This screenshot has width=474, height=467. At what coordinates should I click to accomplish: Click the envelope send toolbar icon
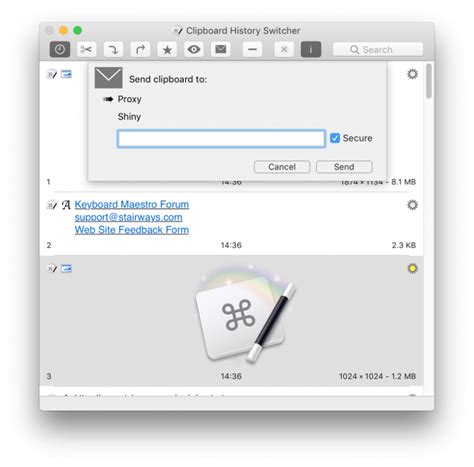click(x=221, y=50)
